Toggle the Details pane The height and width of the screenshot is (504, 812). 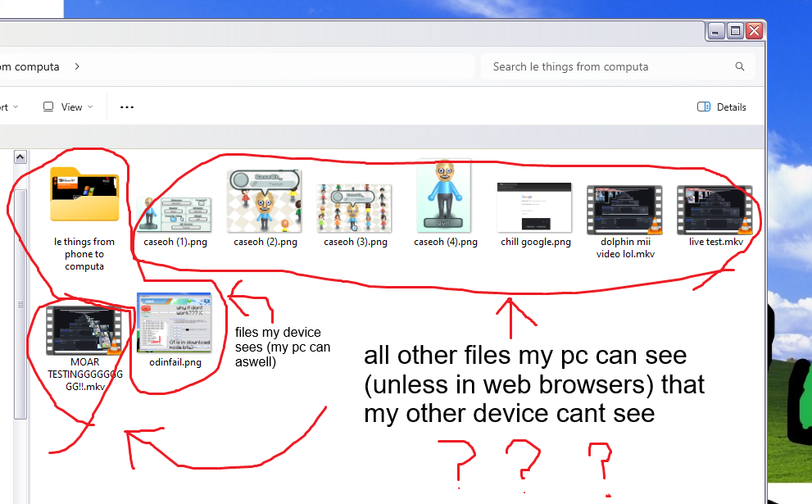tap(721, 107)
